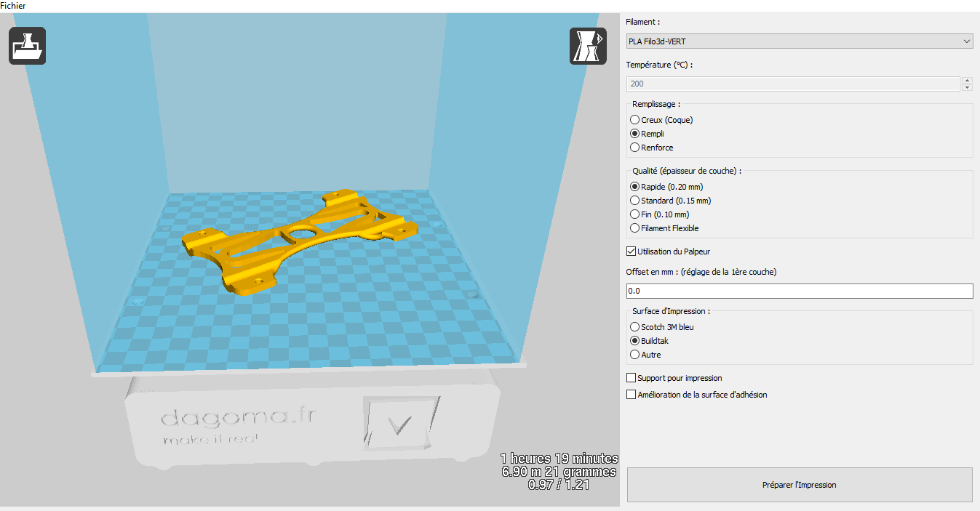This screenshot has width=980, height=511.
Task: Click the Surface d'Impression : group label
Action: [x=672, y=311]
